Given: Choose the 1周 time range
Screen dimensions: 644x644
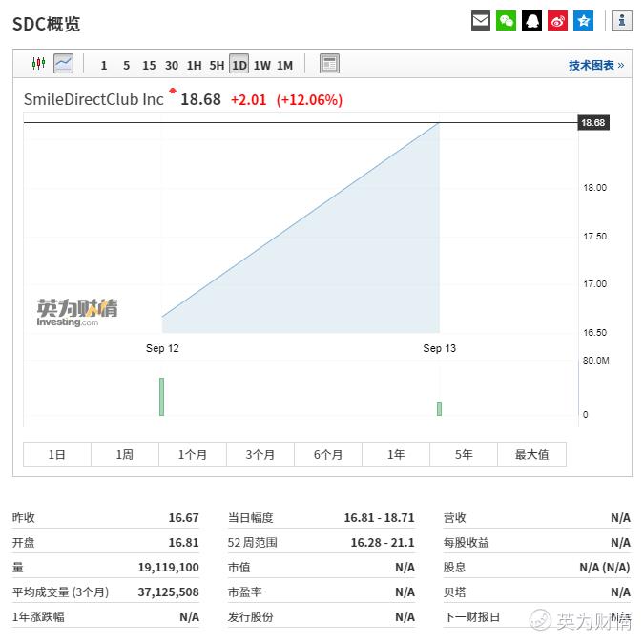Looking at the screenshot, I should (125, 454).
